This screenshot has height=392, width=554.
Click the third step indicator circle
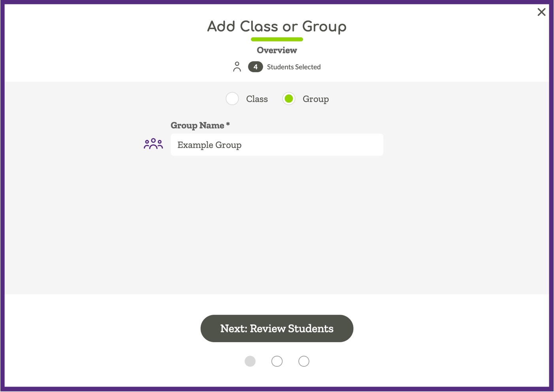point(304,361)
